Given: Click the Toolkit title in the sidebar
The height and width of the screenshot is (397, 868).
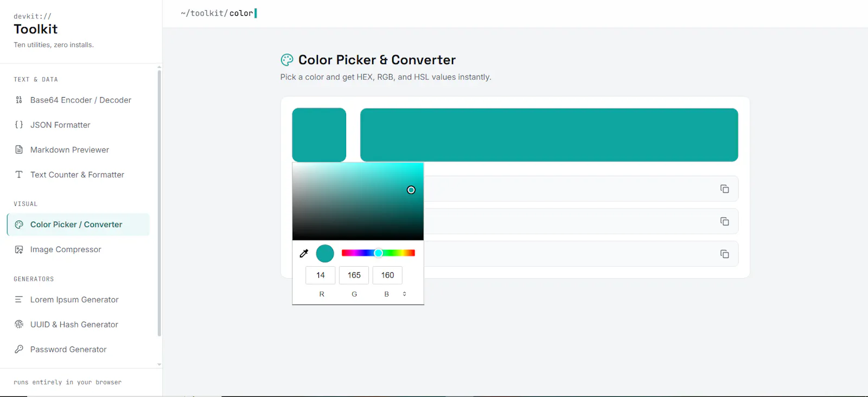Looking at the screenshot, I should click(36, 29).
